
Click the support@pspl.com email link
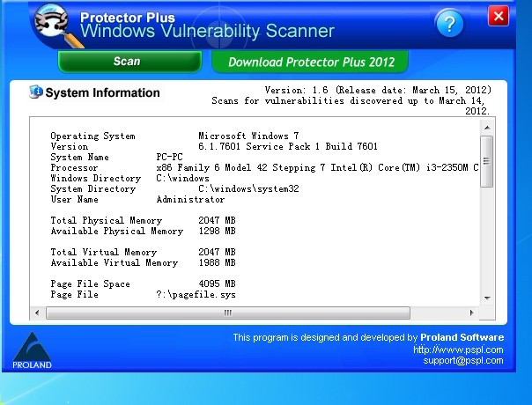point(462,361)
